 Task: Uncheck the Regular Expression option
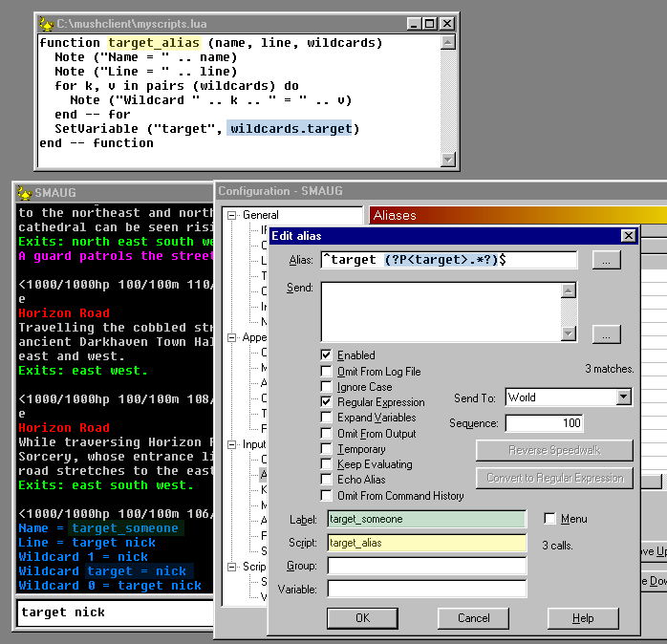pyautogui.click(x=327, y=402)
